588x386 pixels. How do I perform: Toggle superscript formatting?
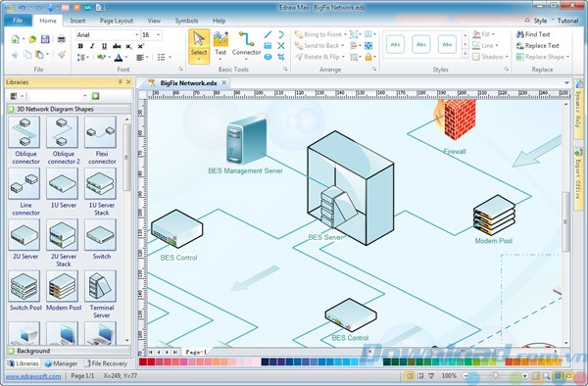(140, 46)
